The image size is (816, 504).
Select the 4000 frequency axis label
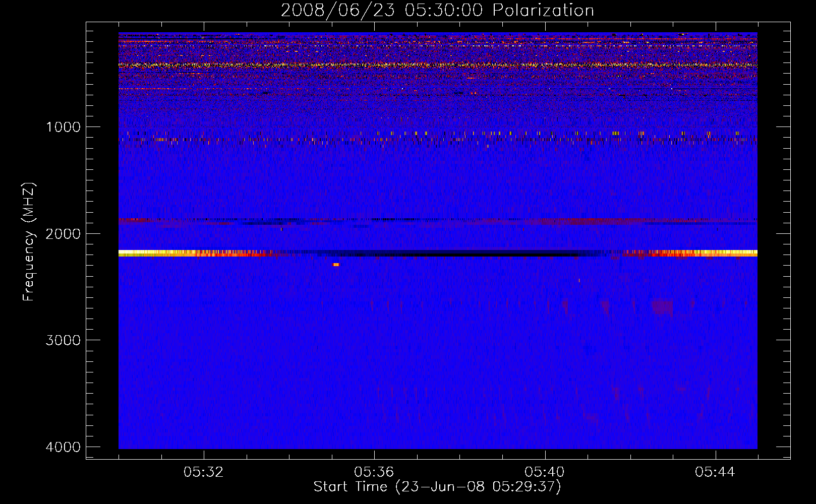point(63,447)
